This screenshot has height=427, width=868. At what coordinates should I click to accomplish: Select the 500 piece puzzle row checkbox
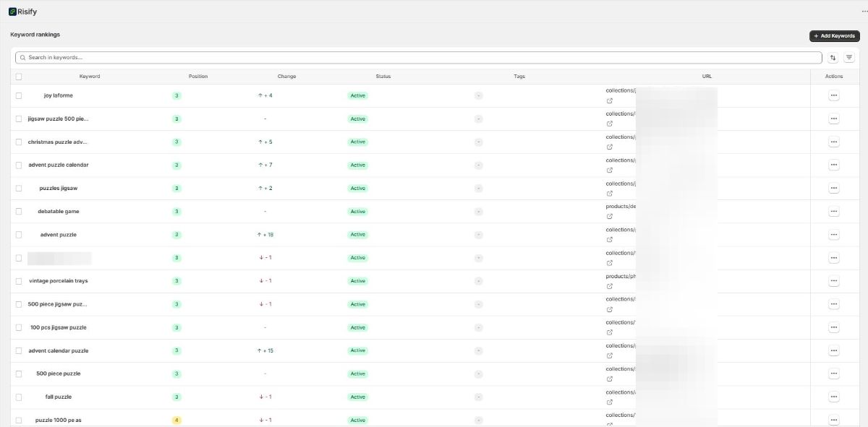pyautogui.click(x=19, y=374)
